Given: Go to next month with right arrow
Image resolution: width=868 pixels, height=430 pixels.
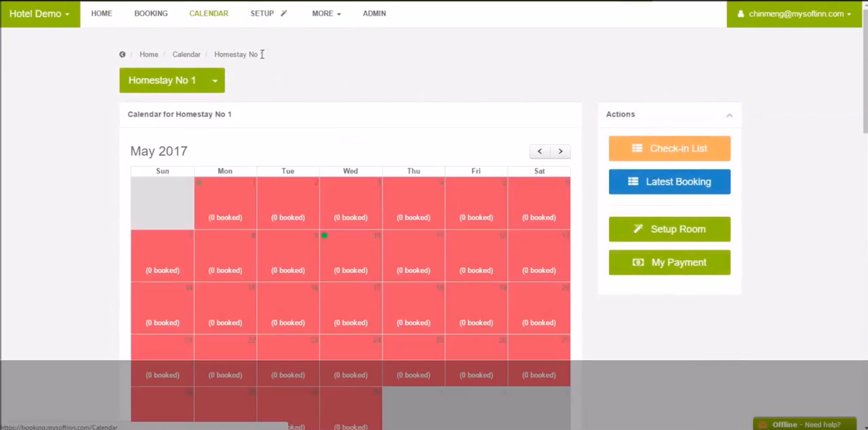Looking at the screenshot, I should (x=560, y=151).
